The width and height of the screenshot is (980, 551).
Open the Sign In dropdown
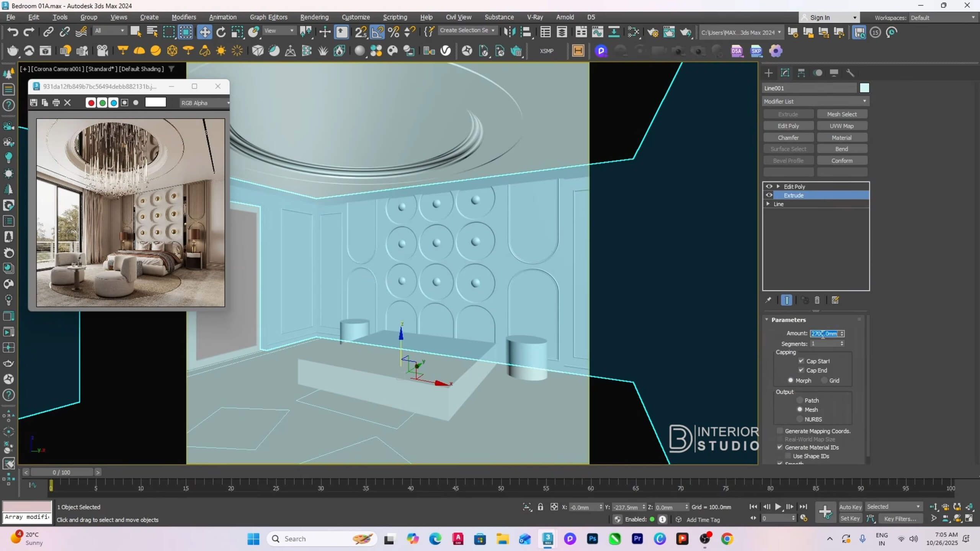[x=829, y=18]
